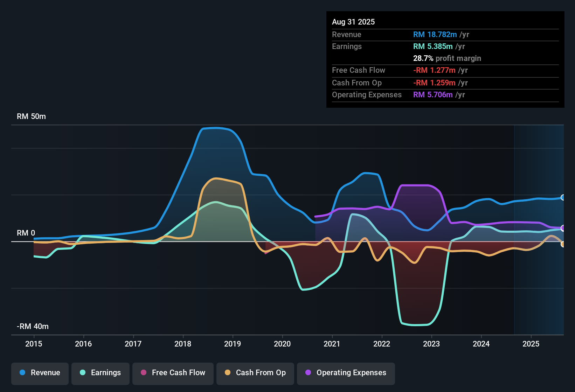The width and height of the screenshot is (575, 392).
Task: Click the blue Revenue legend dot
Action: click(22, 373)
